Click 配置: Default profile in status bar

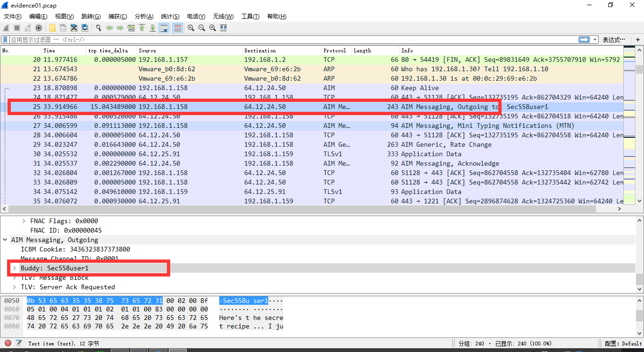point(623,344)
